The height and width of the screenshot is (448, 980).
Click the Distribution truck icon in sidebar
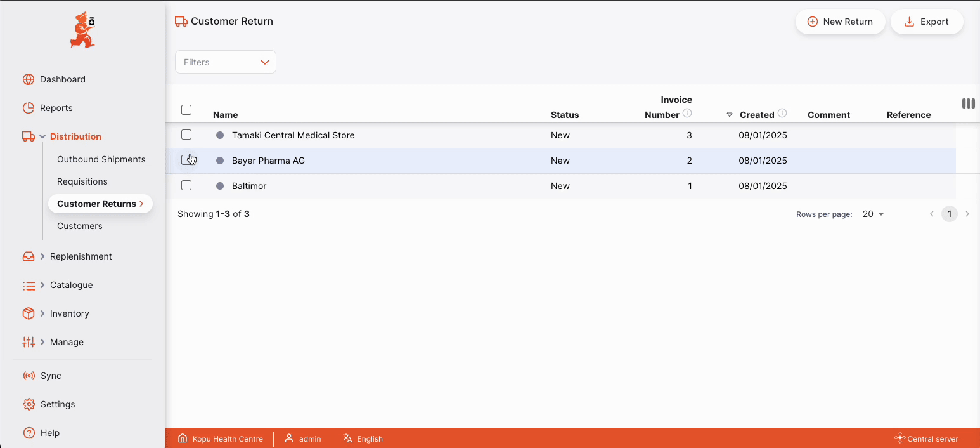[29, 136]
